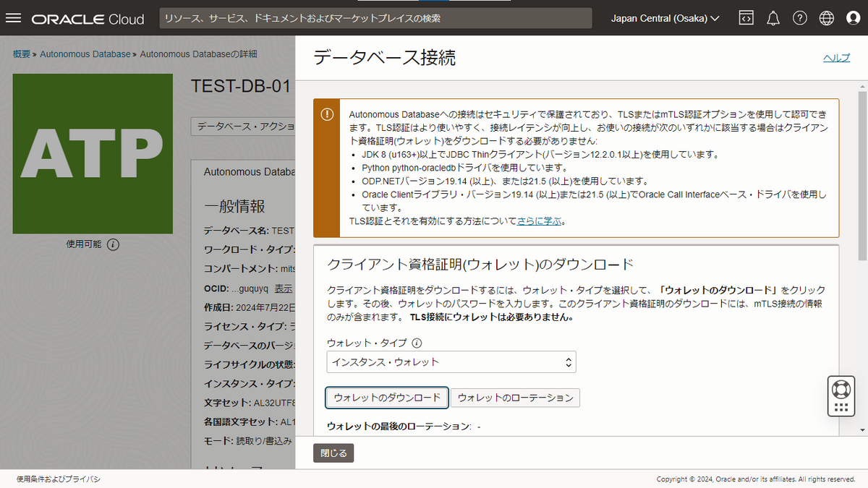Follow the さらに学ぶ link

539,221
